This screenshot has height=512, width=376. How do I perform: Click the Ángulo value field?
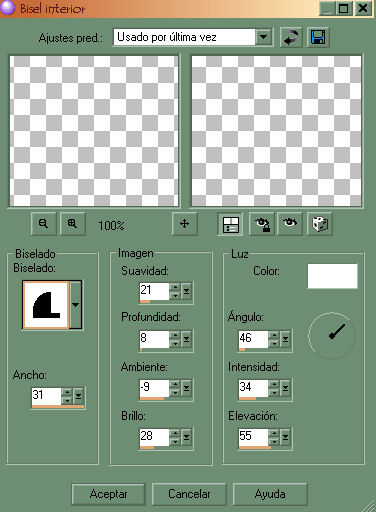tap(253, 339)
